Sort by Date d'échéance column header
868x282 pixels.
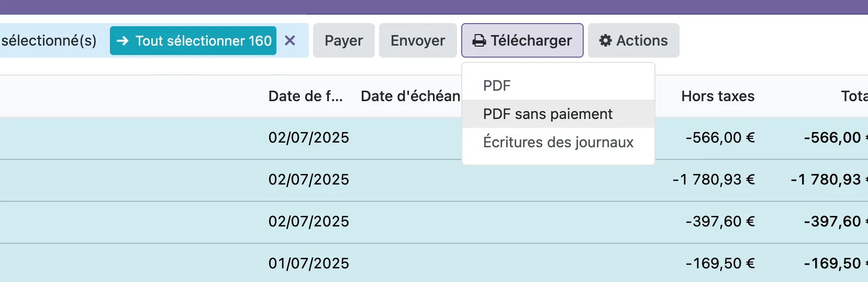(410, 96)
